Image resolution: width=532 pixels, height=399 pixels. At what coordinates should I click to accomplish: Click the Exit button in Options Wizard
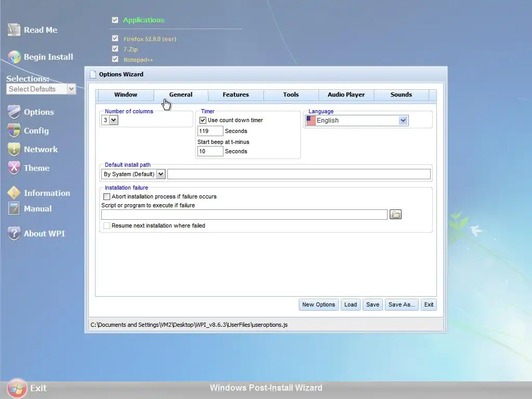coord(429,304)
